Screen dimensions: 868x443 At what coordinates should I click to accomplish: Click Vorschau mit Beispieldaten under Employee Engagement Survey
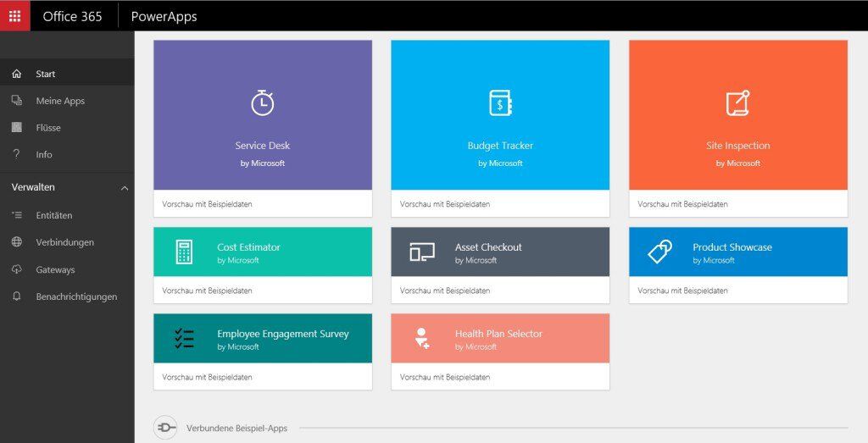click(x=207, y=377)
